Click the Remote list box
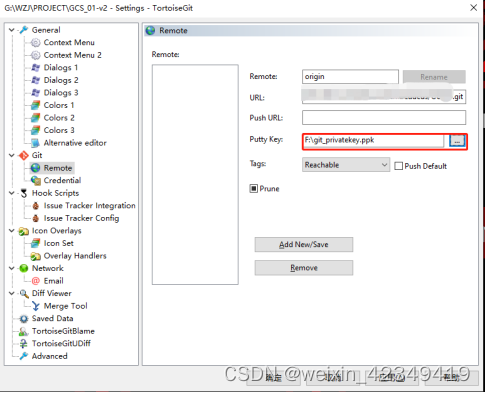 (195, 175)
